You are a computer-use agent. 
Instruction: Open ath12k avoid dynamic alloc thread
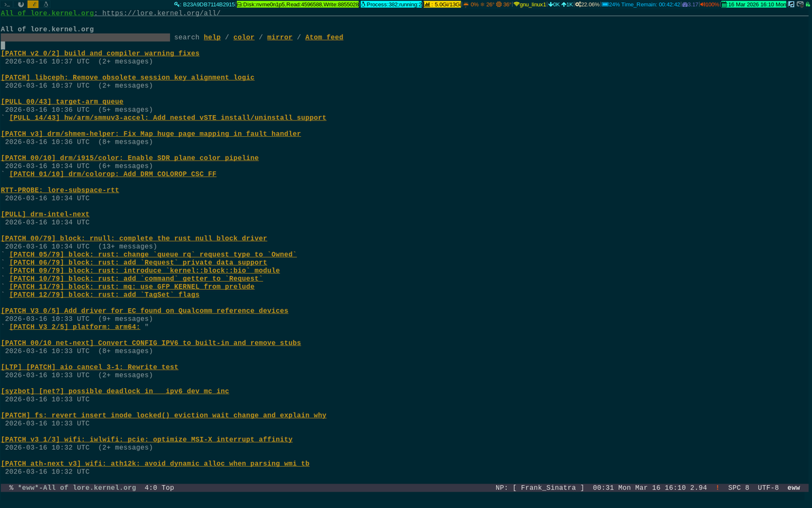(155, 464)
